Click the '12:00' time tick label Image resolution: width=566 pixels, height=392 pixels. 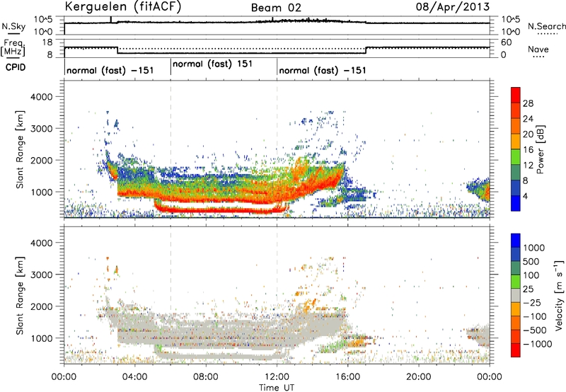coord(277,377)
